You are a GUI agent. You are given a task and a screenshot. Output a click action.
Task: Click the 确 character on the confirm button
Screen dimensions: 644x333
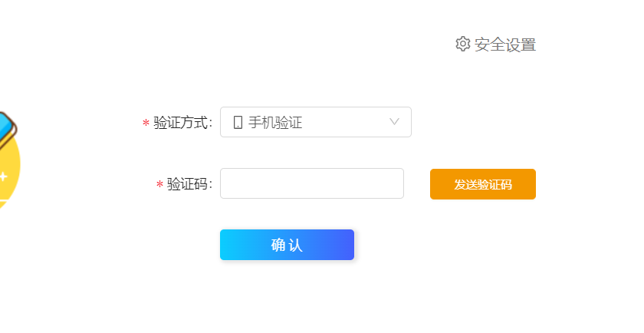click(278, 246)
